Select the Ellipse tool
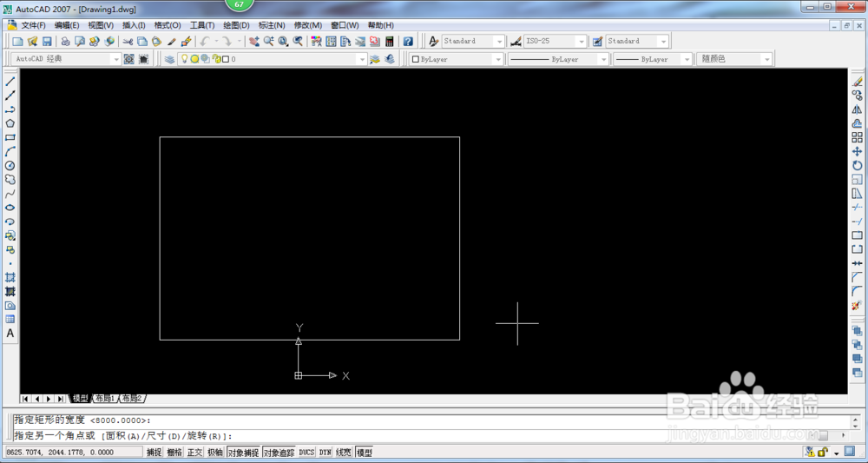868x463 pixels. pyautogui.click(x=10, y=208)
